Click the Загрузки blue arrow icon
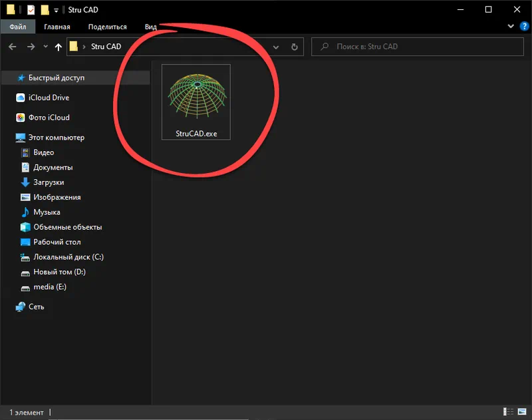The width and height of the screenshot is (532, 420). (x=25, y=182)
